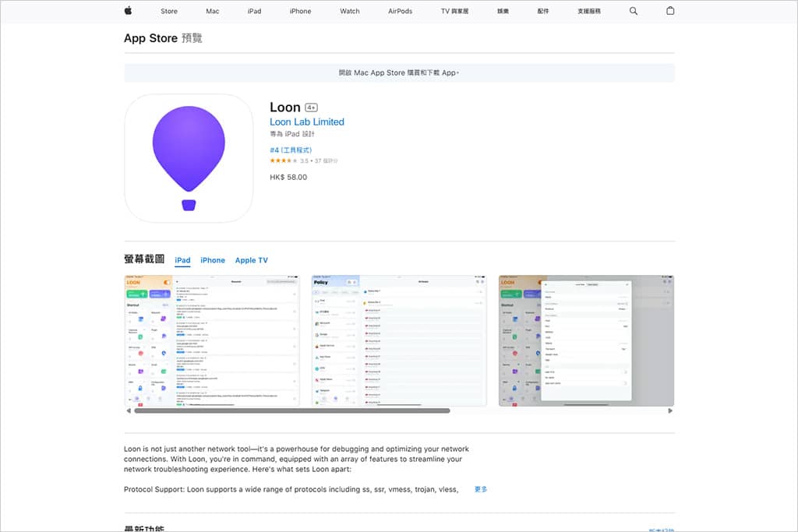Select the Apple TV screenshots tab
Image resolution: width=798 pixels, height=532 pixels.
click(251, 260)
